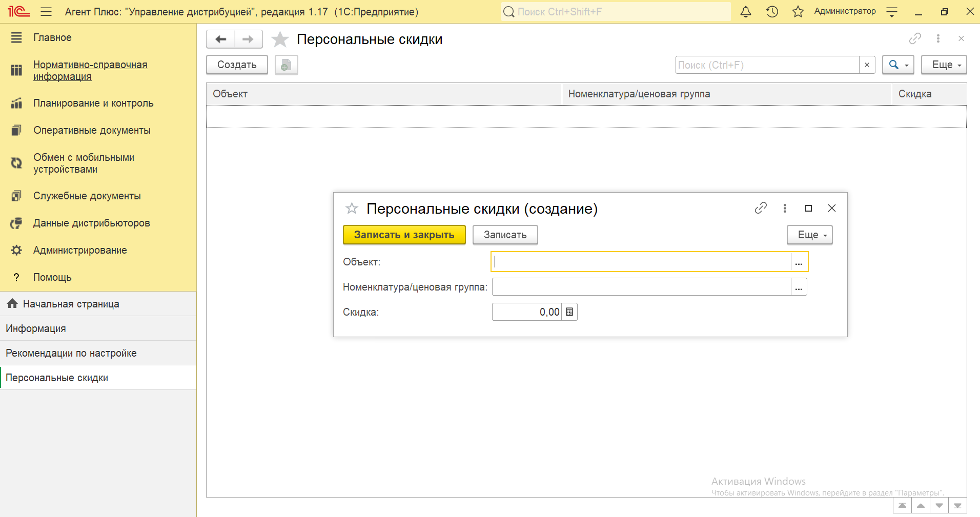Open the main hamburger menu icon
Screen dimensions: 980x517
[x=46, y=12]
